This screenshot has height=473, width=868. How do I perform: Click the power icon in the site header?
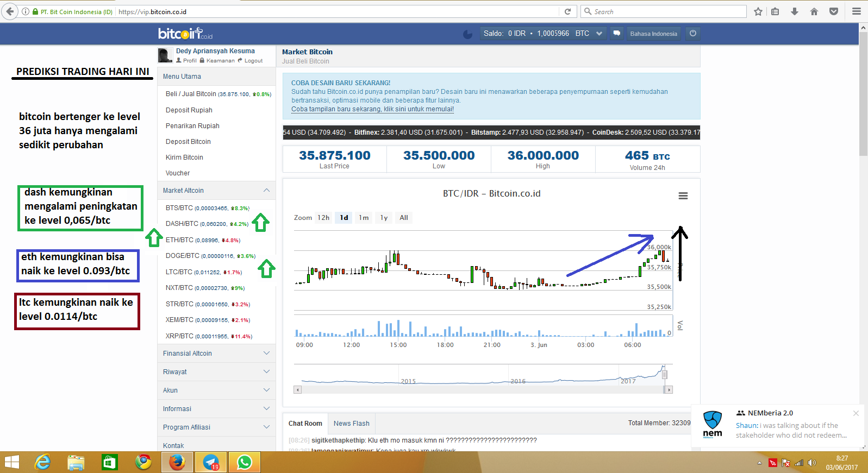693,33
